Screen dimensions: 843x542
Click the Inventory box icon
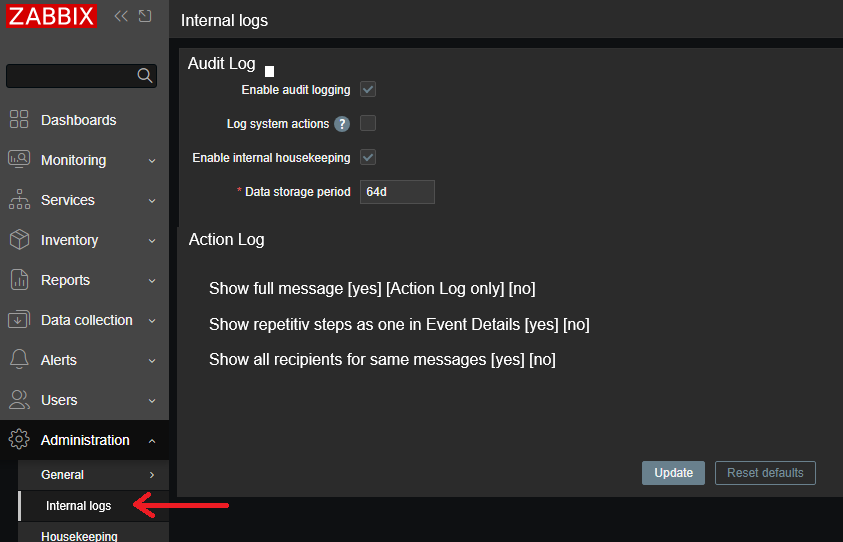point(19,240)
